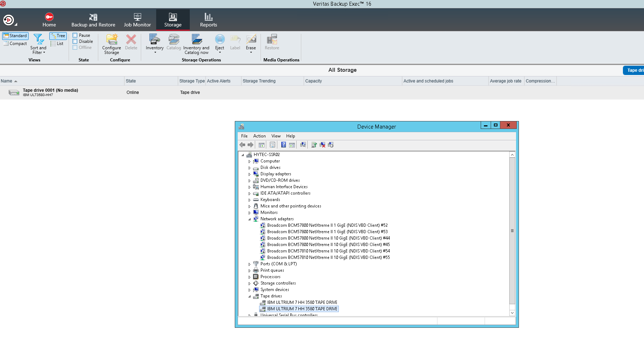Viewport: 644px width, 351px height.
Task: Expand the Display adapters node
Action: pyautogui.click(x=249, y=174)
